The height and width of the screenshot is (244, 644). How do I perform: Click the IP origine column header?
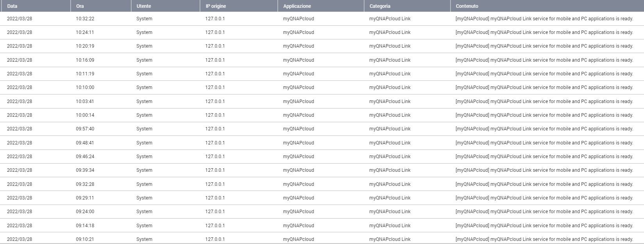(216, 6)
